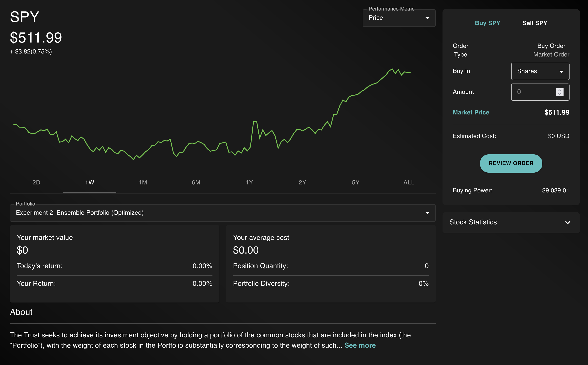
Task: Open the Buy In Shares dropdown
Action: click(540, 71)
